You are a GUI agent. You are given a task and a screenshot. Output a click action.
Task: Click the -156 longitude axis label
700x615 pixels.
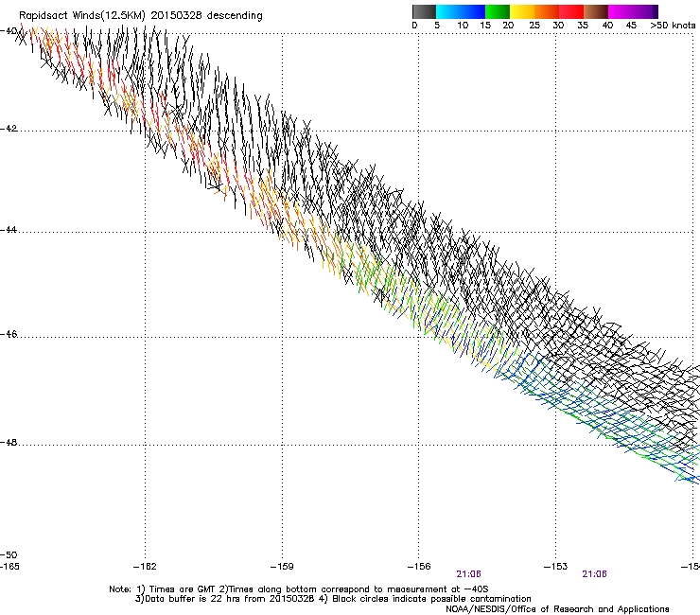[419, 567]
